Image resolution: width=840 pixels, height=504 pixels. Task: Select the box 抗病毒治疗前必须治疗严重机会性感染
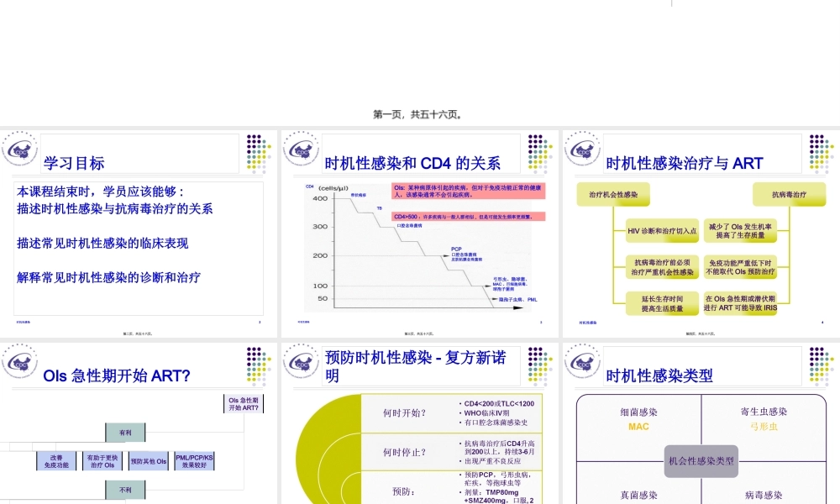[x=662, y=267]
